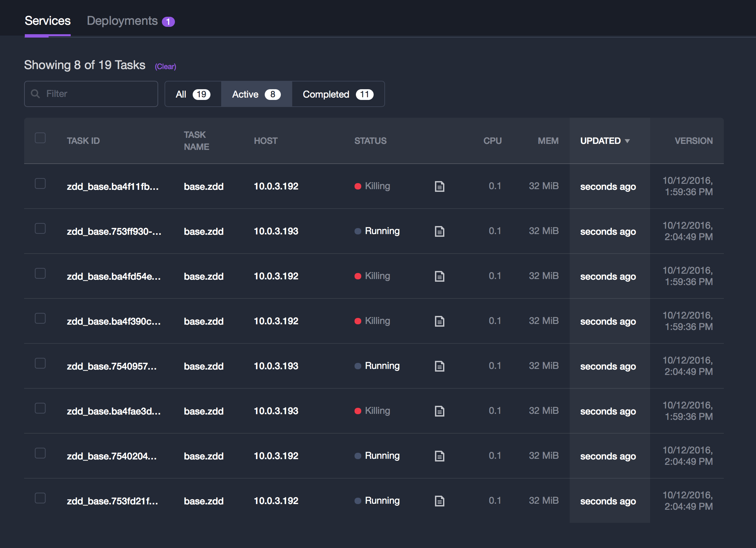Viewport: 756px width, 548px height.
Task: Show All 19 tasks filter button
Action: click(x=193, y=94)
